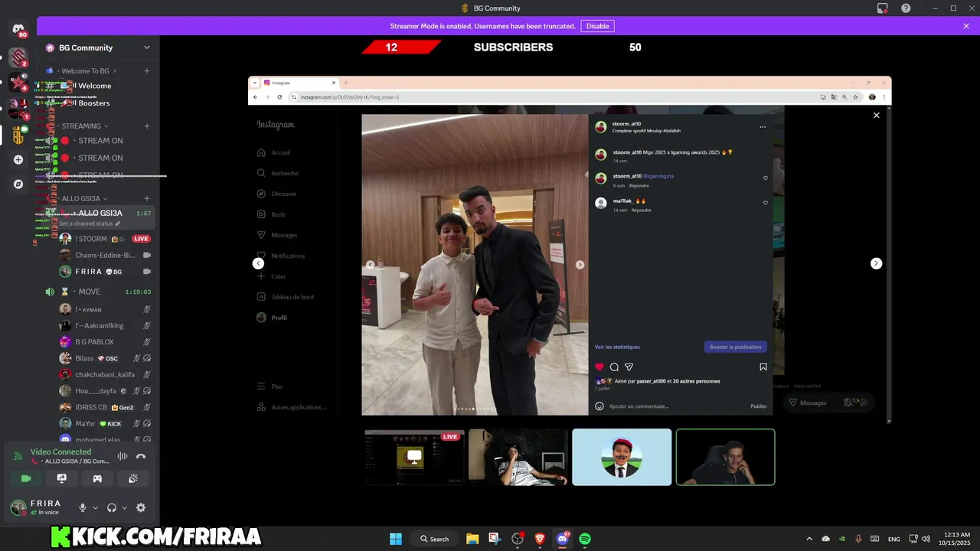Focus the Ajouter un commentaire field
The width and height of the screenshot is (980, 551).
676,406
